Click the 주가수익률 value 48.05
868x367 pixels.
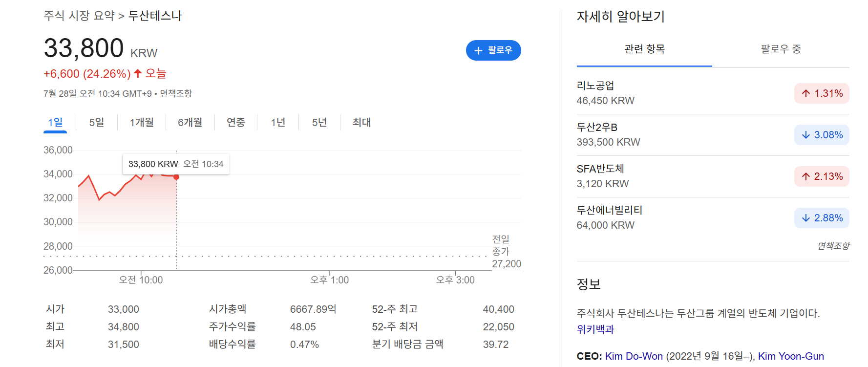pos(303,327)
